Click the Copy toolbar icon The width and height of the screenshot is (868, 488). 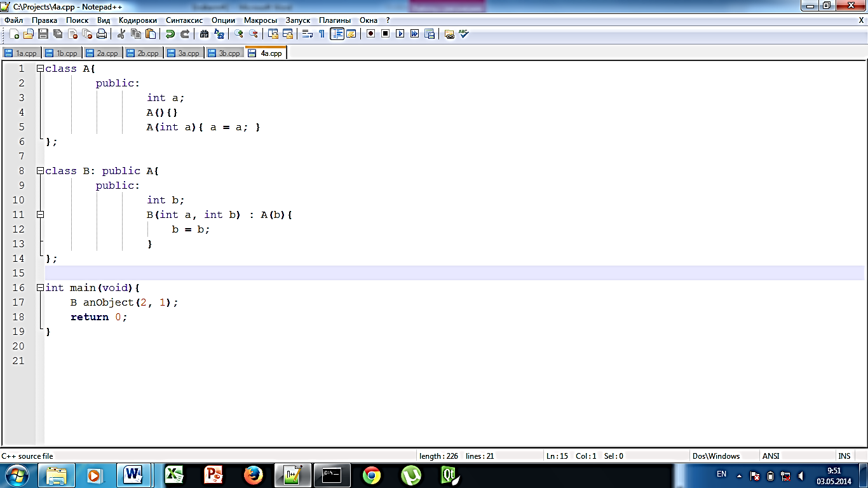pos(135,34)
